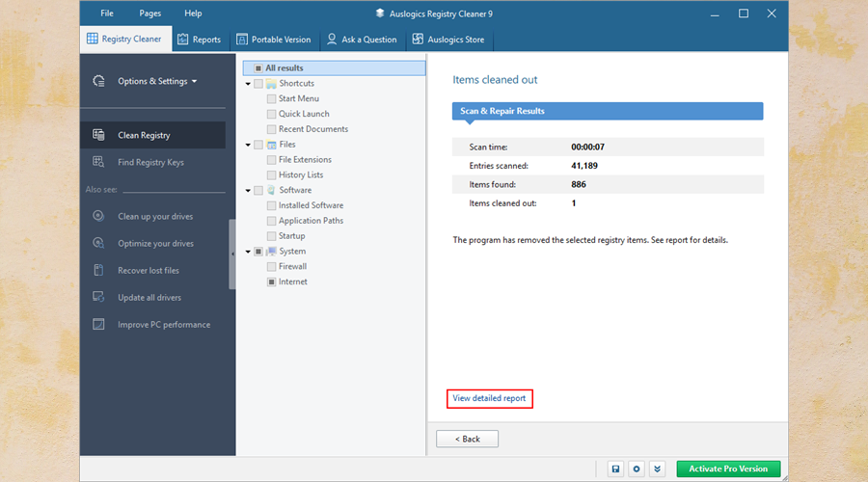Click the Find Registry Keys icon

click(x=98, y=162)
